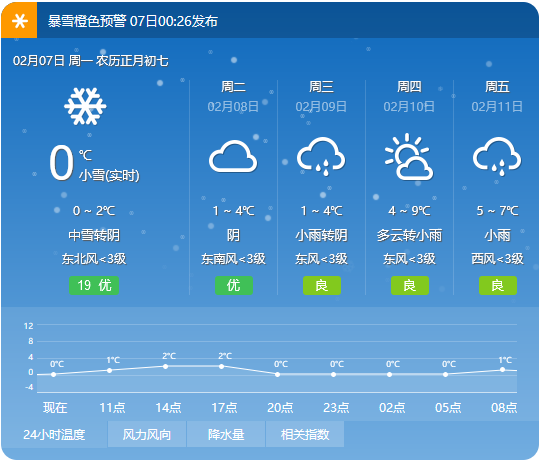Select Friday's rain cloud icon

coord(497,156)
